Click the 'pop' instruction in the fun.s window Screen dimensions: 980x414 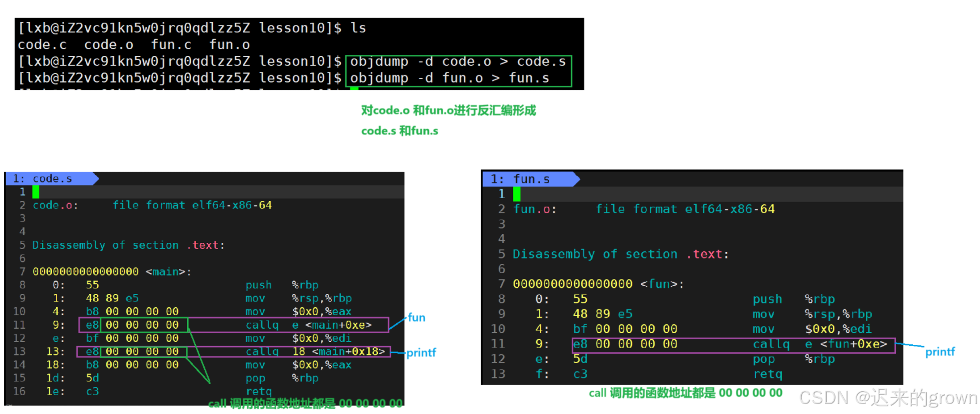pyautogui.click(x=764, y=359)
